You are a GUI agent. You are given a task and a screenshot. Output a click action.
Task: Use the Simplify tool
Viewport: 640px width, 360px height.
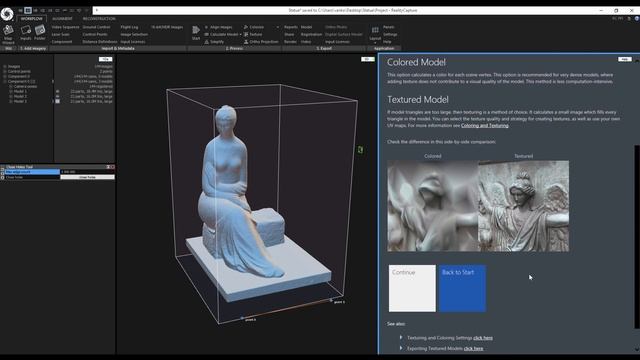pos(214,42)
